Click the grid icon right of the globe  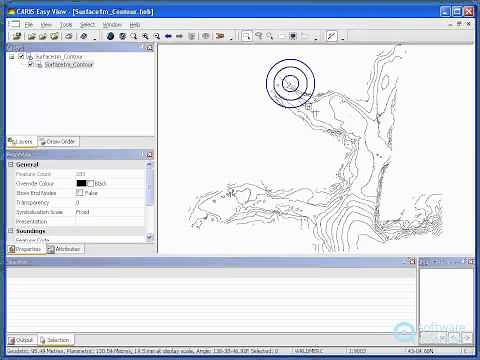click(122, 36)
